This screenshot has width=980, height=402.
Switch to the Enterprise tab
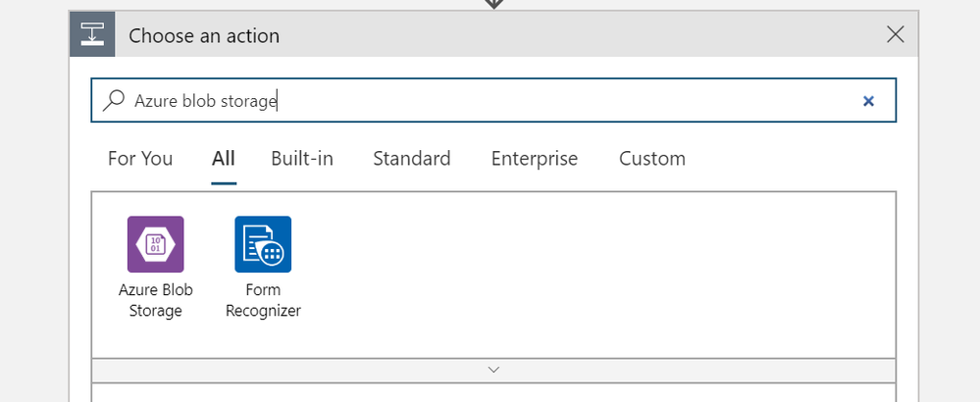(535, 159)
